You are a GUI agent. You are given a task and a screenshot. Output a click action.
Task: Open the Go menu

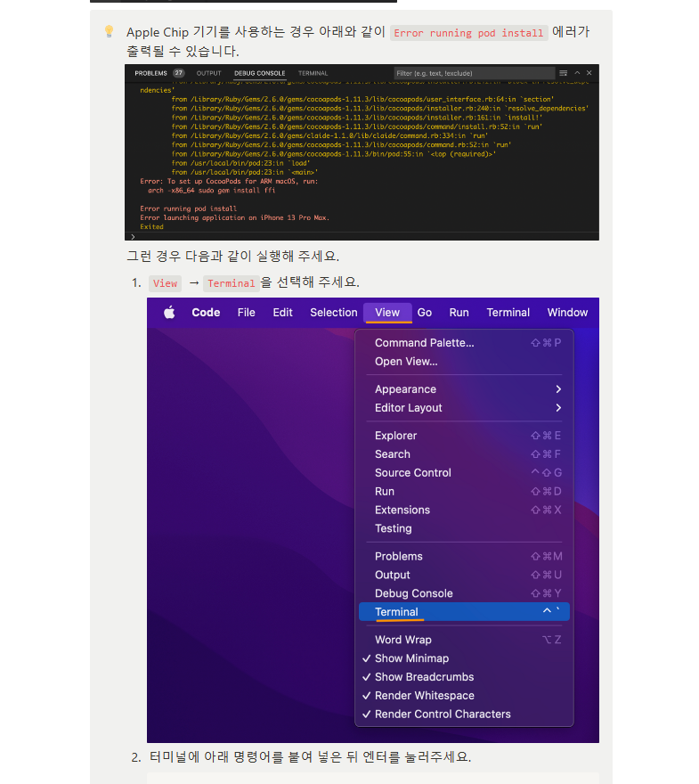click(x=425, y=313)
